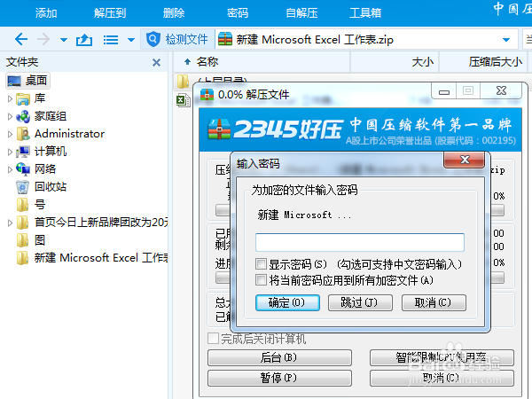
Task: Click the 图 folder icon
Action: [x=23, y=240]
